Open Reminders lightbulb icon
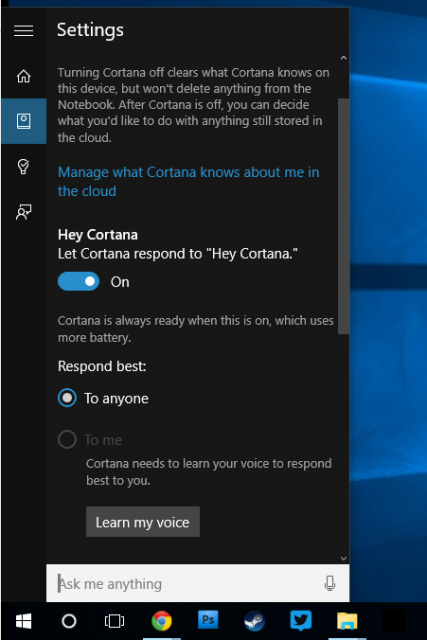This screenshot has width=427, height=640. point(24,167)
